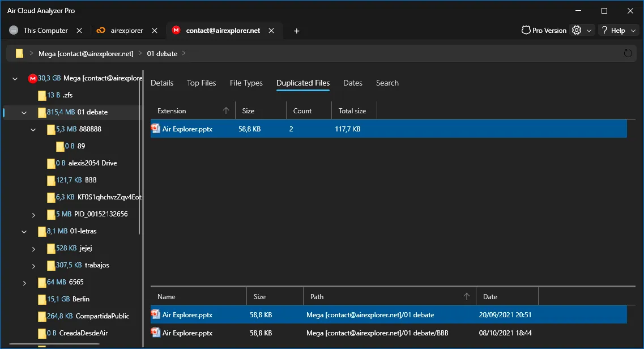644x349 pixels.
Task: Switch to the Dates tab
Action: coord(353,83)
